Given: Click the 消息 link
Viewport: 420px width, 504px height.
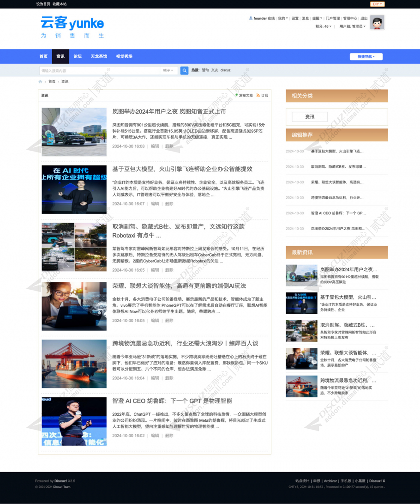Looking at the screenshot, I should pyautogui.click(x=306, y=18).
